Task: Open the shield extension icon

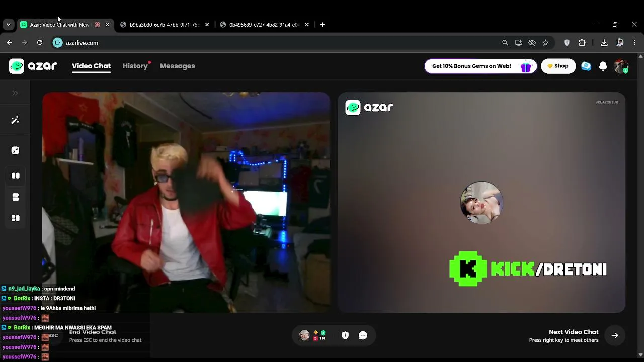Action: click(567, 43)
